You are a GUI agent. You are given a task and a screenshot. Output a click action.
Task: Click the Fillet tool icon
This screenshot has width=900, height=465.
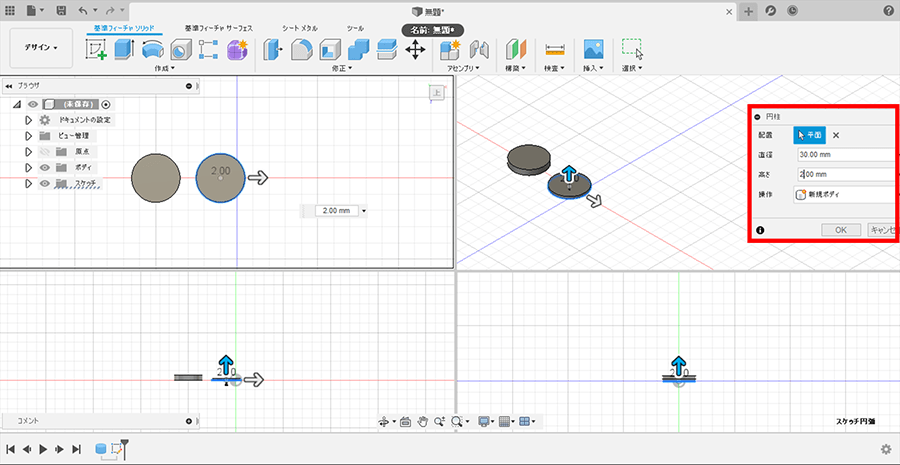point(302,49)
